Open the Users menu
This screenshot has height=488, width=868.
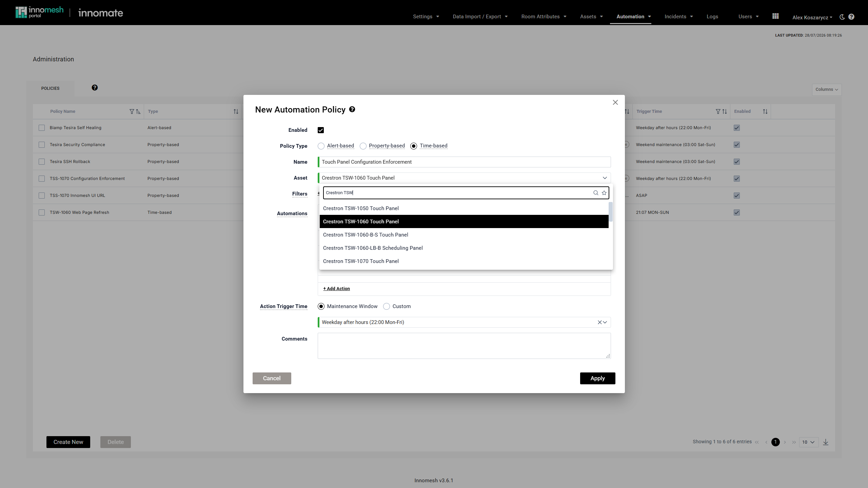[x=748, y=17]
